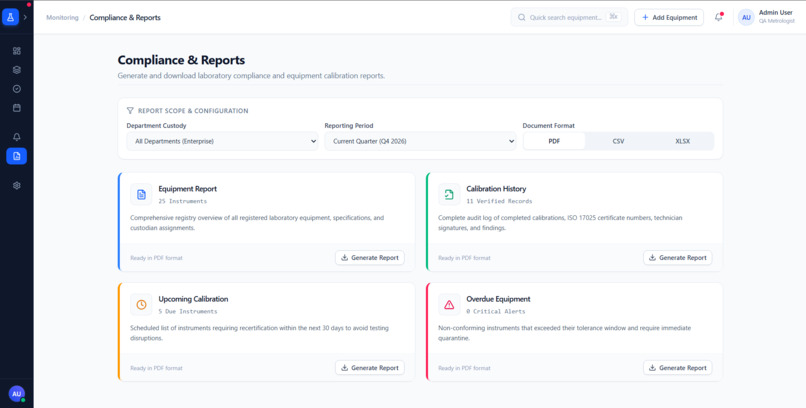Select the PDF document format

pos(554,141)
